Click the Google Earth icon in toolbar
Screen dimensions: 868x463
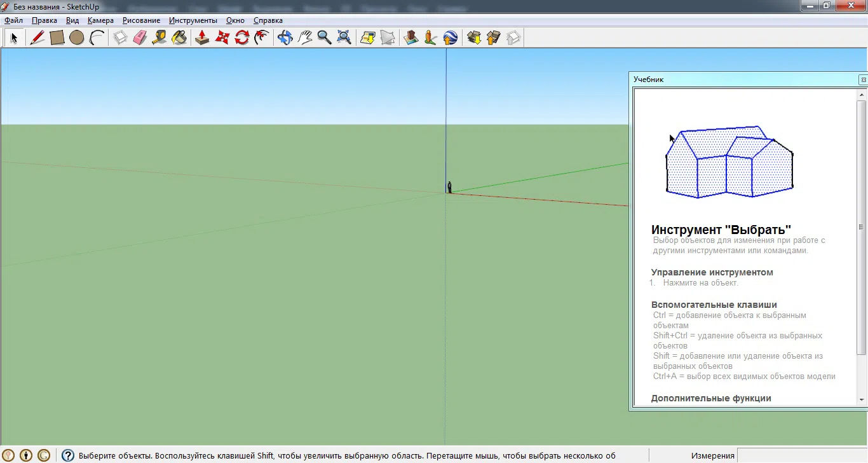point(450,38)
